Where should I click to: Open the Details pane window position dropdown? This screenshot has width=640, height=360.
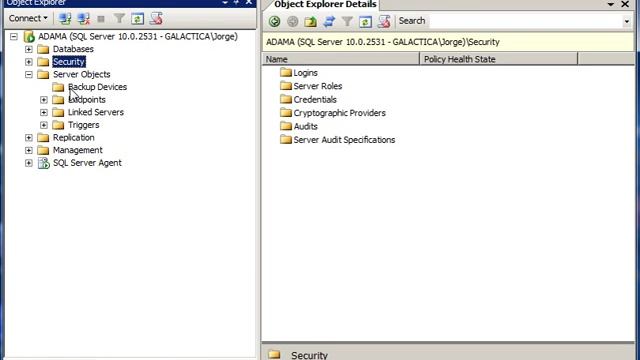(611, 4)
